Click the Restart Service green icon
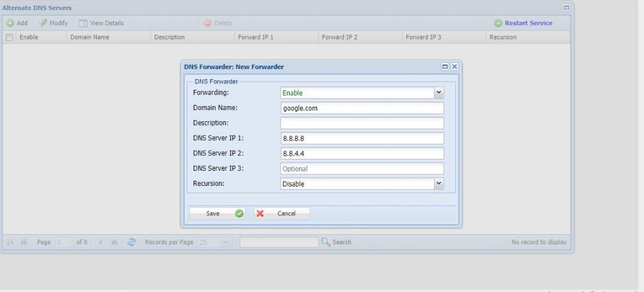The image size is (644, 292). pos(498,23)
